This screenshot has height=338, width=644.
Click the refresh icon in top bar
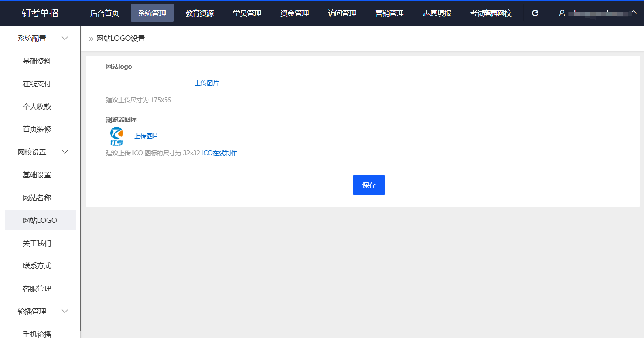[535, 13]
